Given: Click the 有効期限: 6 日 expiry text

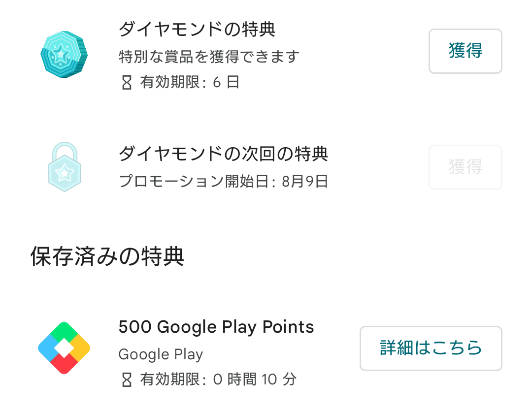Looking at the screenshot, I should coord(190,82).
